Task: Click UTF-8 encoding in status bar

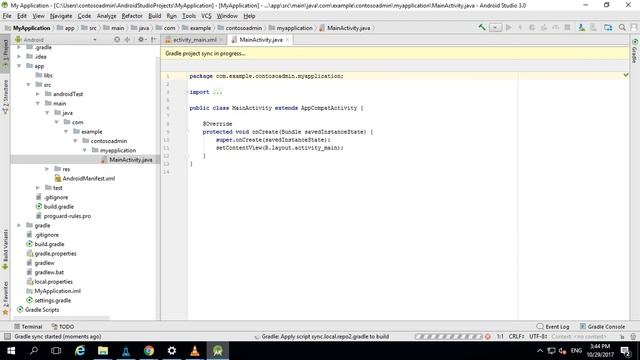Action: 538,336
